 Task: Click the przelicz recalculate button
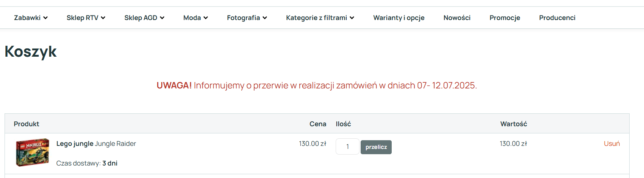pos(376,147)
